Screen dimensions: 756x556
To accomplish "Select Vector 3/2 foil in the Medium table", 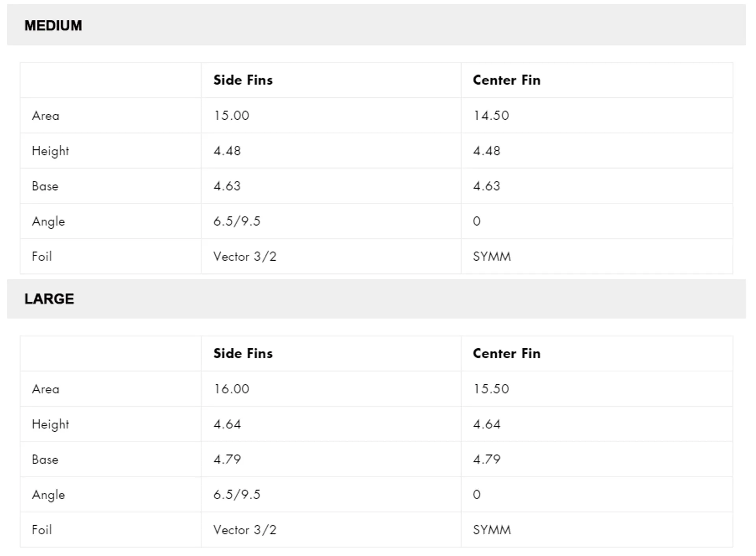I will [245, 256].
